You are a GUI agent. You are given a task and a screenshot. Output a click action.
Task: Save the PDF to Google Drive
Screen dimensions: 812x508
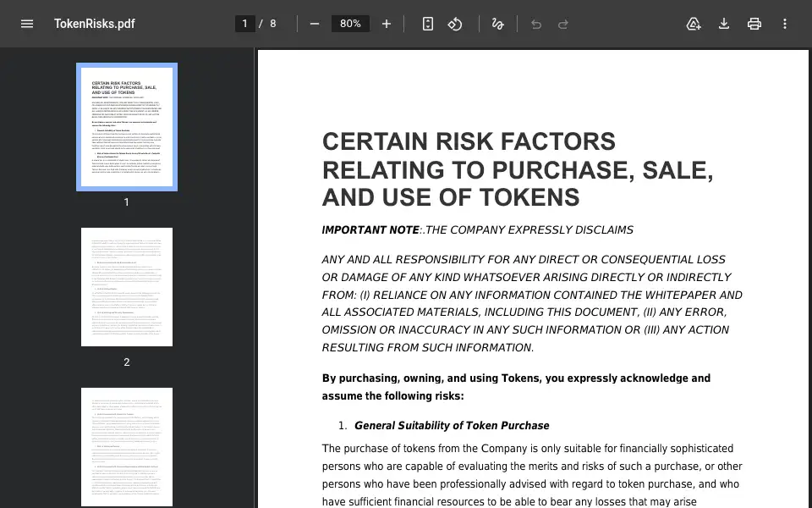click(x=694, y=24)
